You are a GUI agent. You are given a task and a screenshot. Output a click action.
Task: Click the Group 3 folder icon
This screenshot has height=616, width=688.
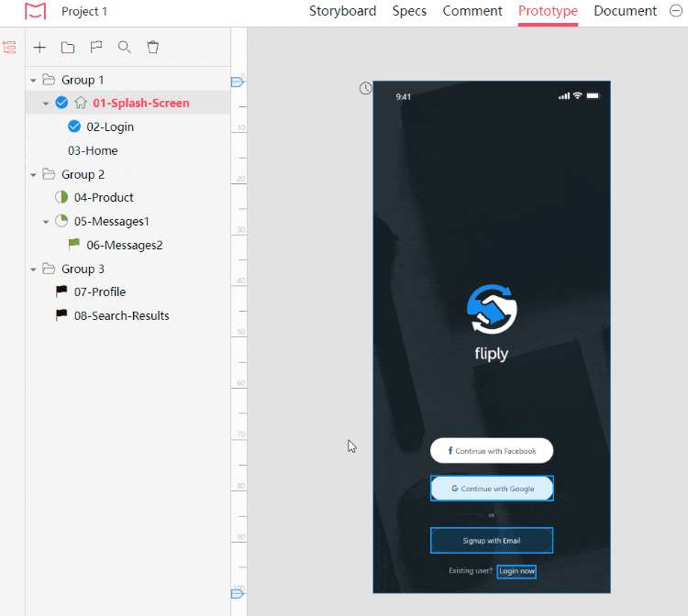(49, 269)
